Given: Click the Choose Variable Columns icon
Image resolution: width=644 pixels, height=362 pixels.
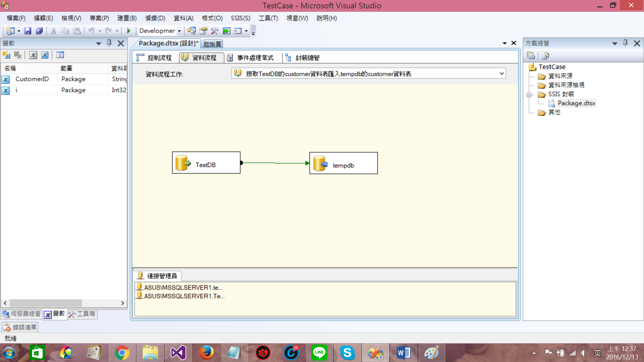Looking at the screenshot, I should pyautogui.click(x=60, y=55).
